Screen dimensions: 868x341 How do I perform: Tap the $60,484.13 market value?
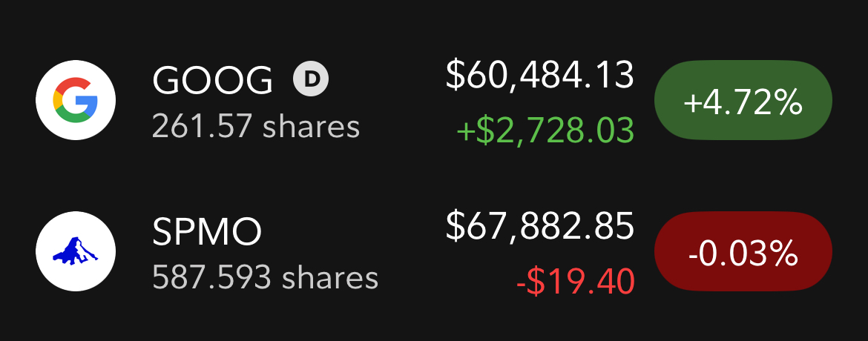pos(539,76)
